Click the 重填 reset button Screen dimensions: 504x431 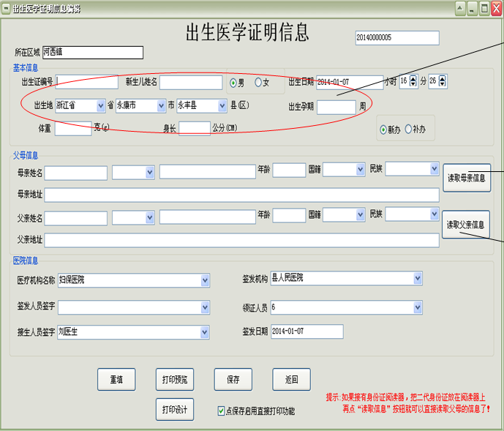tap(116, 380)
